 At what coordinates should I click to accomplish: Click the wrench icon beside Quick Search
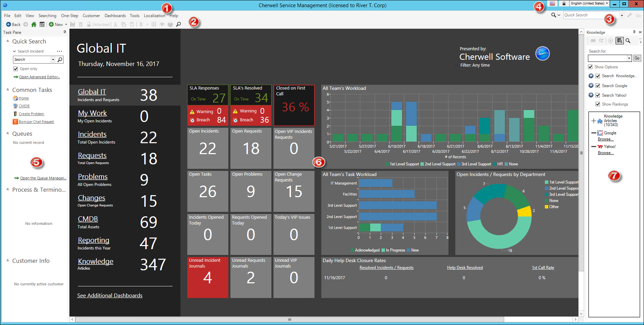(x=630, y=15)
